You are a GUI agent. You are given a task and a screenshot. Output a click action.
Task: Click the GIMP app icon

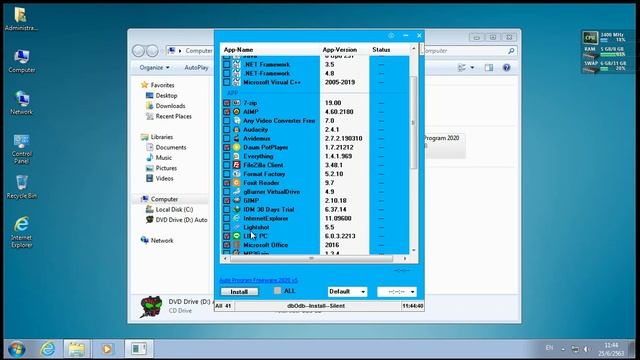point(236,201)
